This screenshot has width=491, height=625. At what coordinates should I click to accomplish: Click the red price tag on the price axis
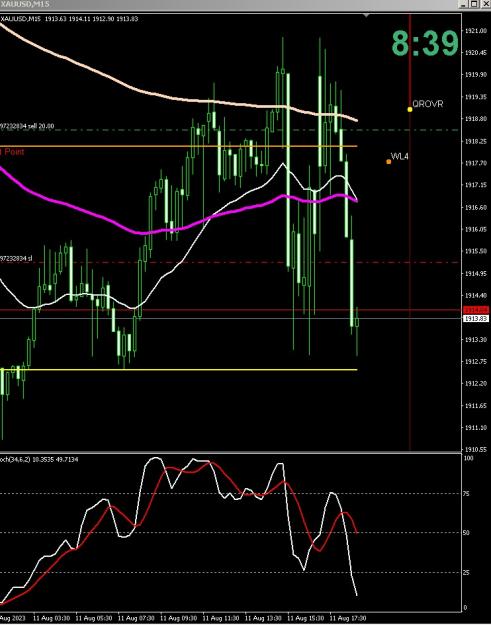(x=476, y=310)
